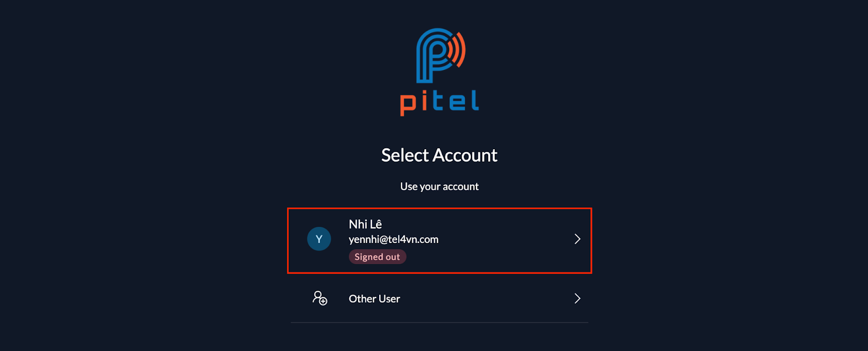Viewport: 868px width, 351px height.
Task: Click the yennhi@tel4vn.com email address
Action: (x=393, y=239)
